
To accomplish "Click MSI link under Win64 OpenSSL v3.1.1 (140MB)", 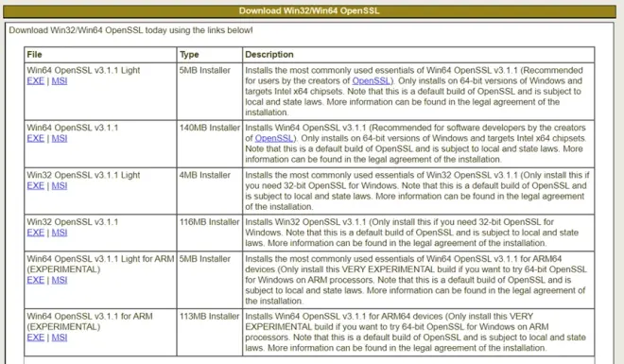I will 60,138.
